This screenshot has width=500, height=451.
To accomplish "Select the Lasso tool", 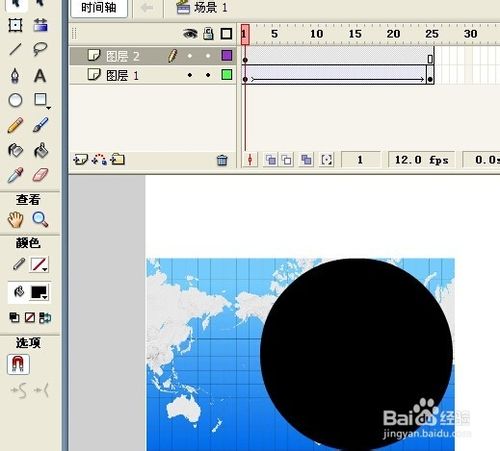I will point(40,49).
